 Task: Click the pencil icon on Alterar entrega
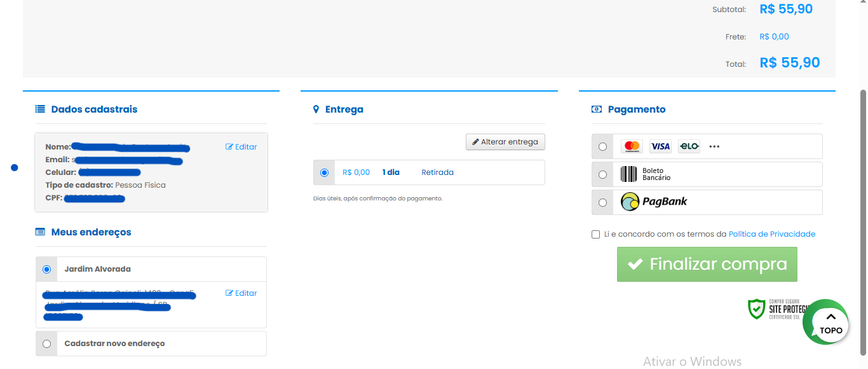click(x=475, y=142)
